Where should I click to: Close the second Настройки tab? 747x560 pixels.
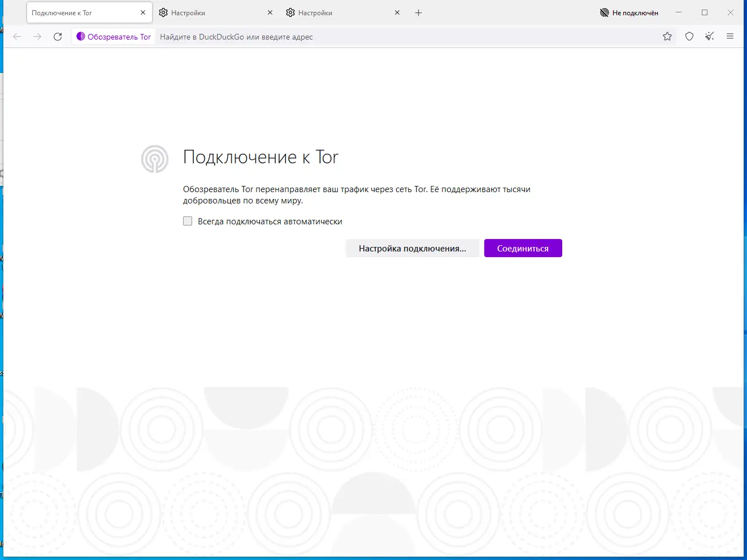[397, 13]
